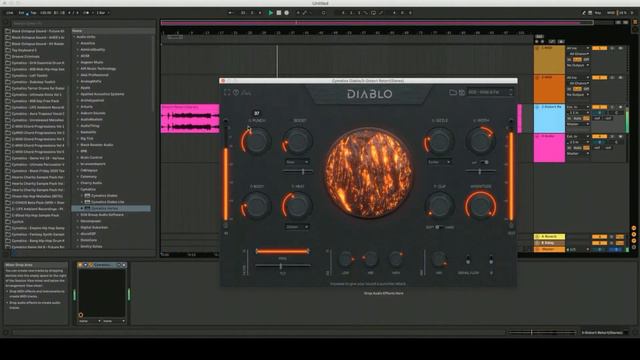This screenshot has width=640, height=360.
Task: Toggle the MIDI map mode switch
Action: pyautogui.click(x=611, y=13)
